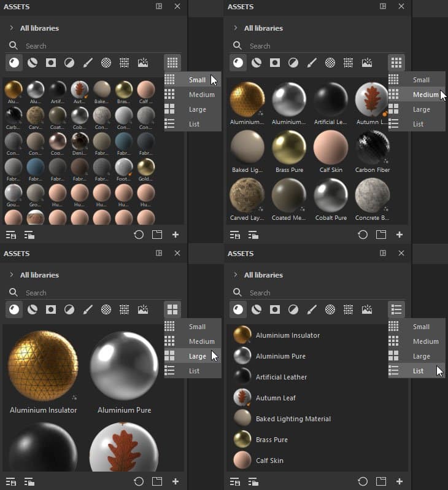Screen dimensions: 448x490
Task: Select Materials filter in bottom-right panel
Action: pos(238,309)
